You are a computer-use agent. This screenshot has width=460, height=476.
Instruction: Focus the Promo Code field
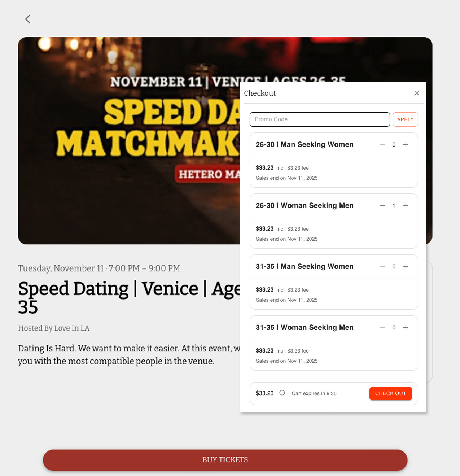coord(320,119)
